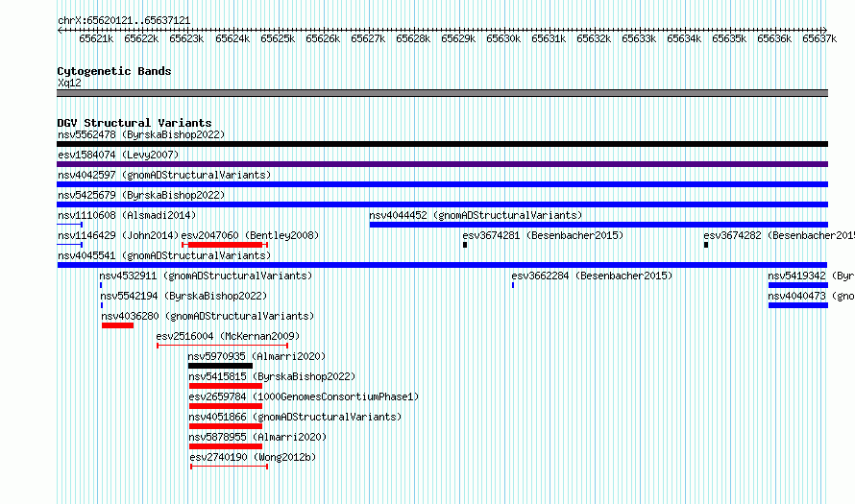Click the 65629k ruler tick label

458,38
